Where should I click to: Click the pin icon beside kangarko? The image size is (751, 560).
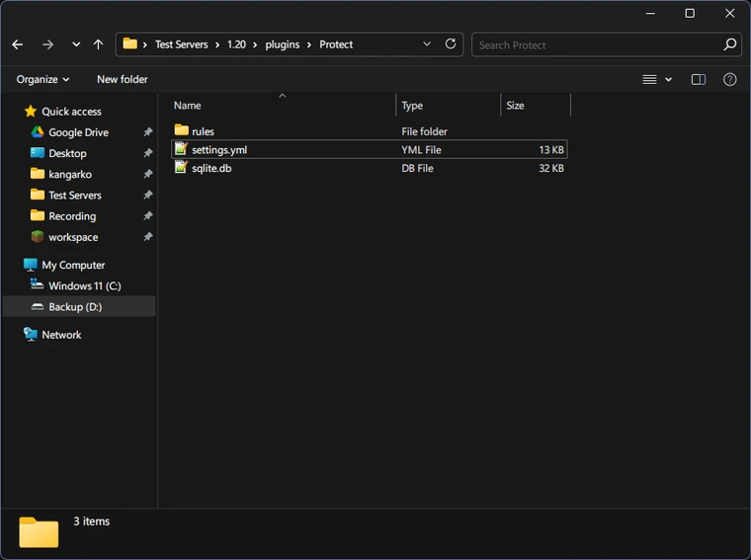148,174
